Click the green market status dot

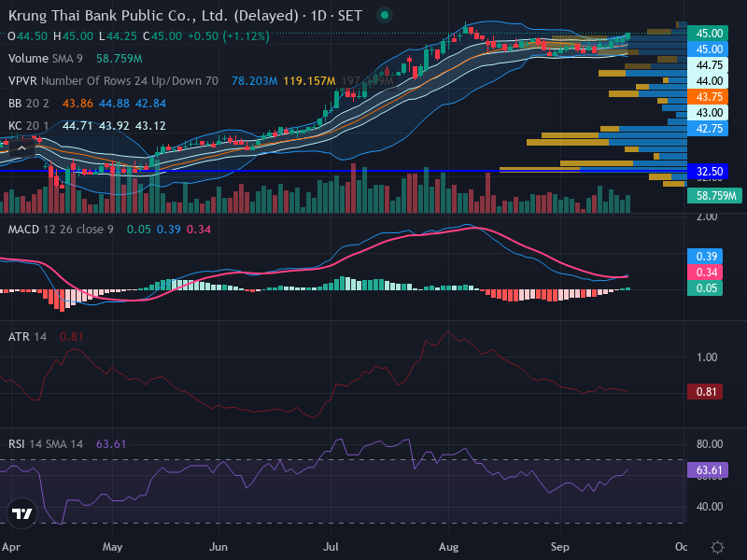pyautogui.click(x=385, y=15)
